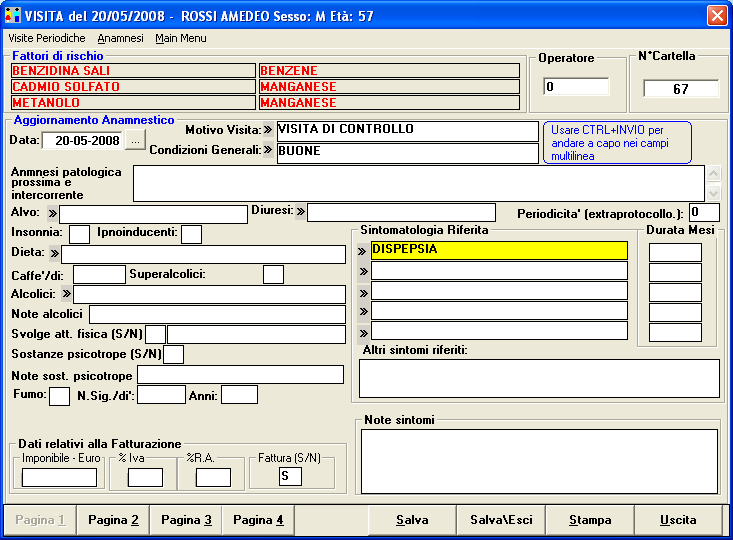Click the N°Cartella field showing 67

tap(681, 88)
